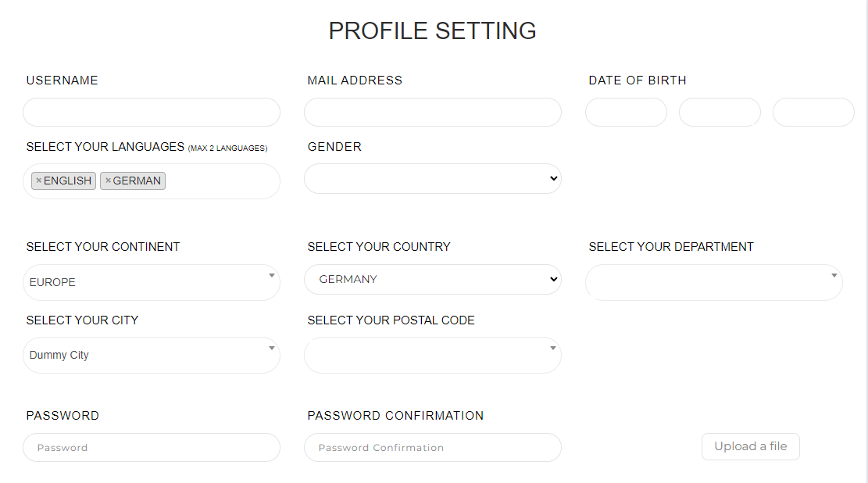This screenshot has width=868, height=483.
Task: Expand the Europe continent selector
Action: 152,282
